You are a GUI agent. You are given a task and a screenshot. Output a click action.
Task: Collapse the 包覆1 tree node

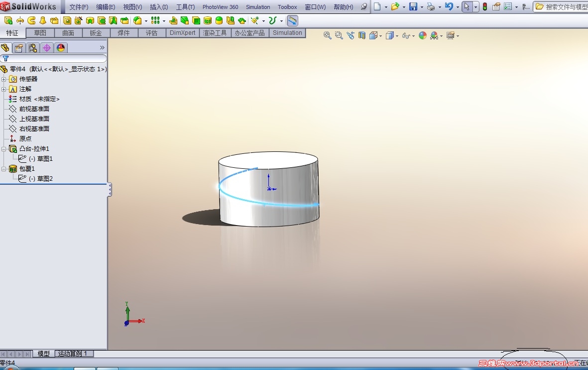click(x=4, y=169)
